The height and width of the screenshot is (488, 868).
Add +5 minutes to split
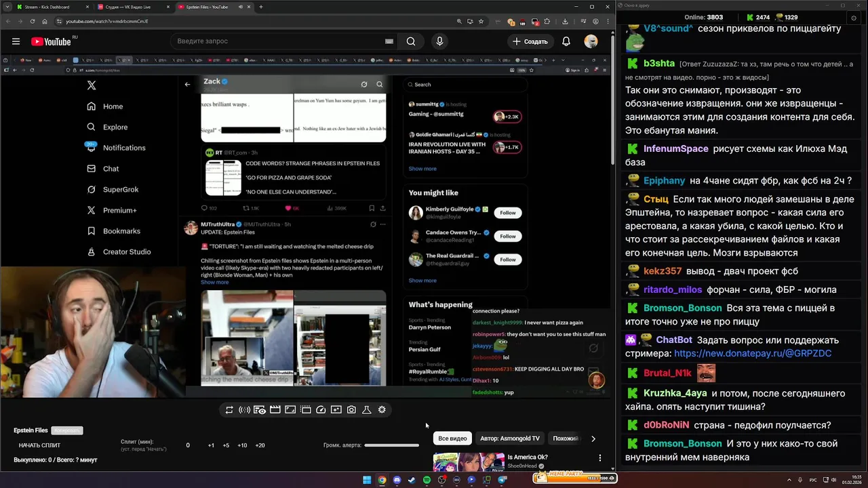(x=226, y=445)
